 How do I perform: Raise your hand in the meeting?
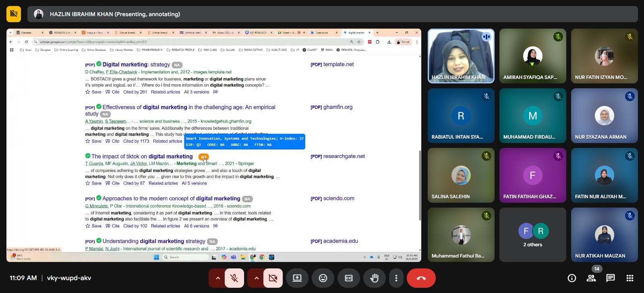[375, 278]
